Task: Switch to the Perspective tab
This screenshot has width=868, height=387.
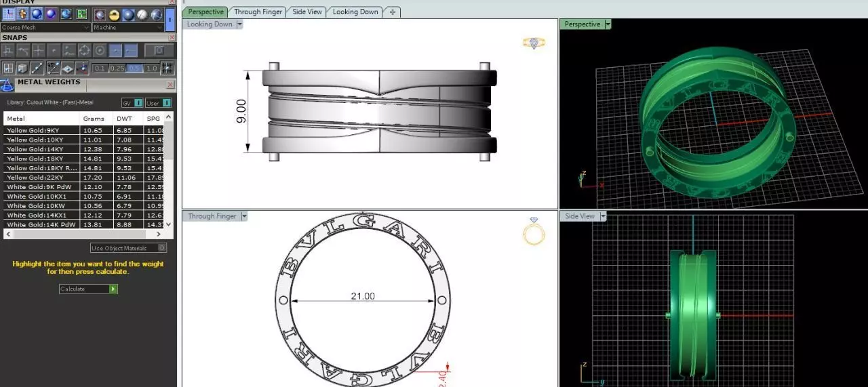Action: (x=205, y=12)
